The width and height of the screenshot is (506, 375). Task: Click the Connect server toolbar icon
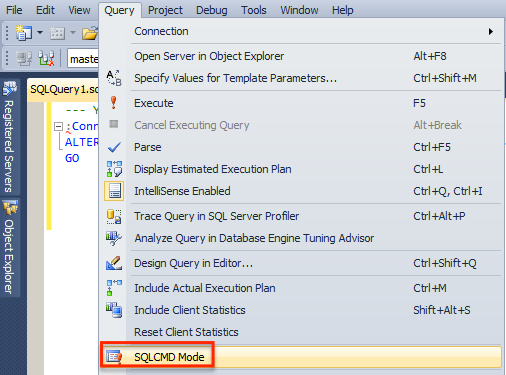point(24,58)
